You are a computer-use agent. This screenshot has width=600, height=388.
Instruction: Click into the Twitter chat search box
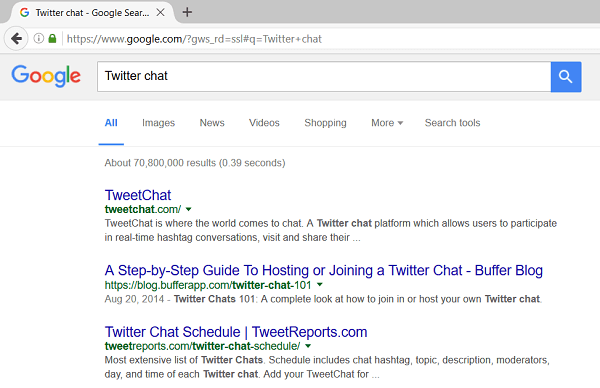tap(324, 77)
